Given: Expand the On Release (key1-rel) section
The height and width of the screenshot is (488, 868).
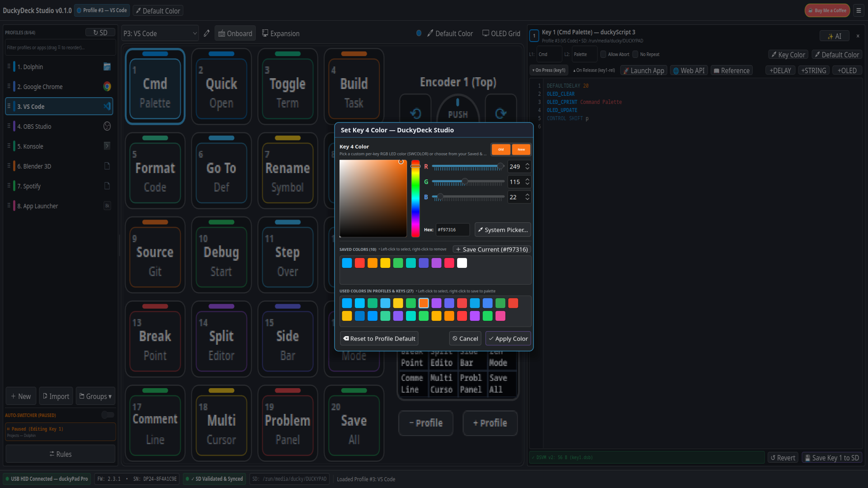Looking at the screenshot, I should [594, 70].
